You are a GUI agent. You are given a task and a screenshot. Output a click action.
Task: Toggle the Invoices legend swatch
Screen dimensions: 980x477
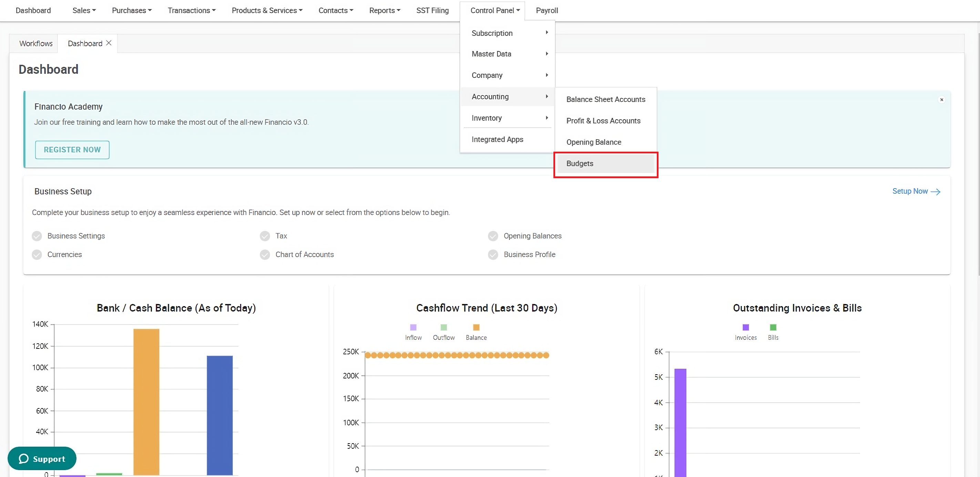pos(746,327)
